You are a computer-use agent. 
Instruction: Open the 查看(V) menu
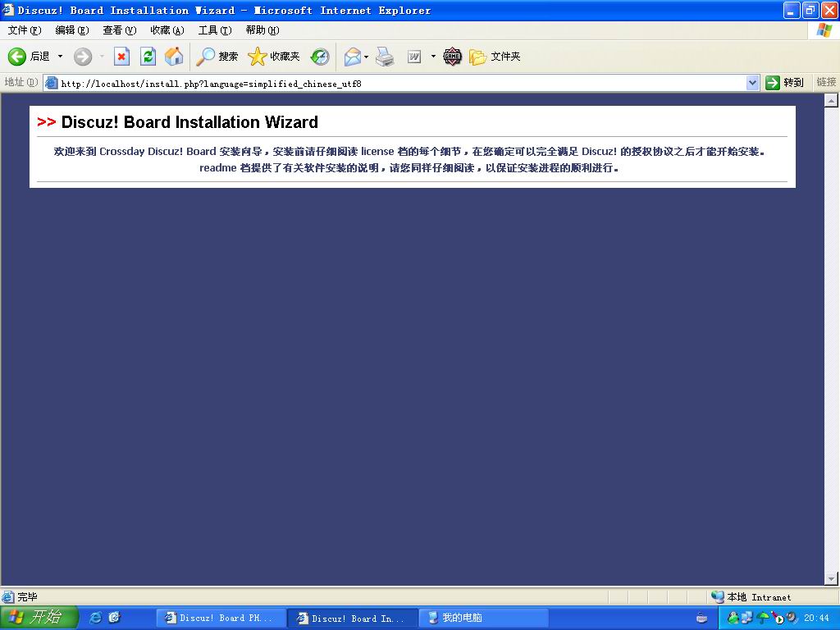click(x=120, y=30)
